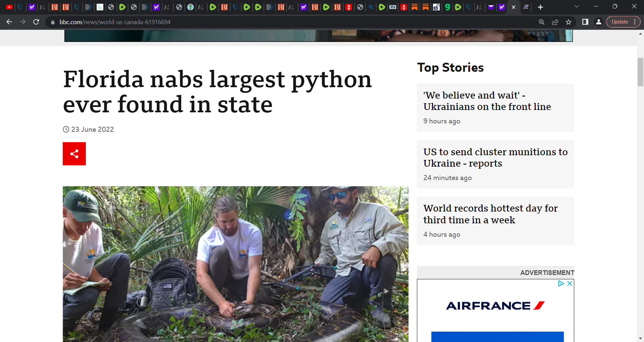Click the scrollbar up arrow

(x=640, y=34)
